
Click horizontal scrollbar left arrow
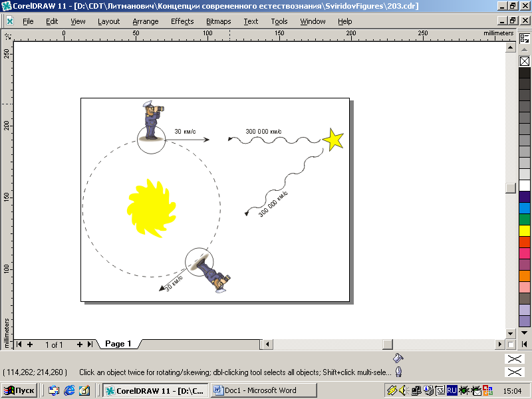[267, 344]
